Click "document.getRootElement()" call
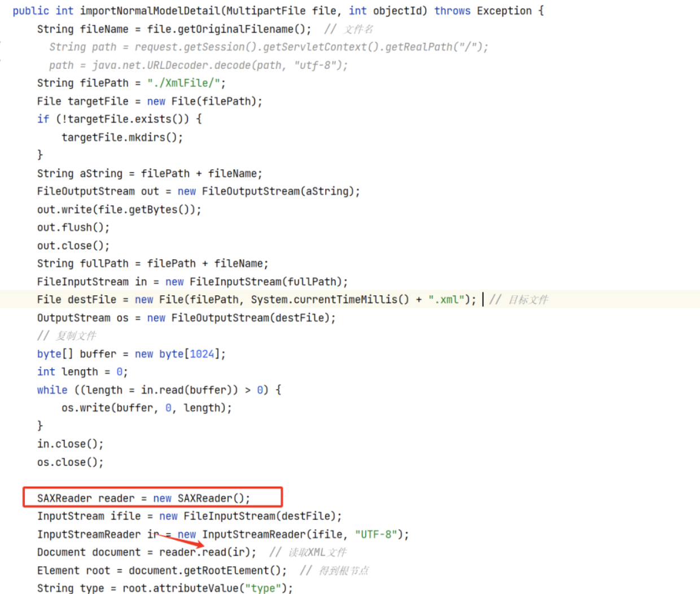 pos(204,571)
